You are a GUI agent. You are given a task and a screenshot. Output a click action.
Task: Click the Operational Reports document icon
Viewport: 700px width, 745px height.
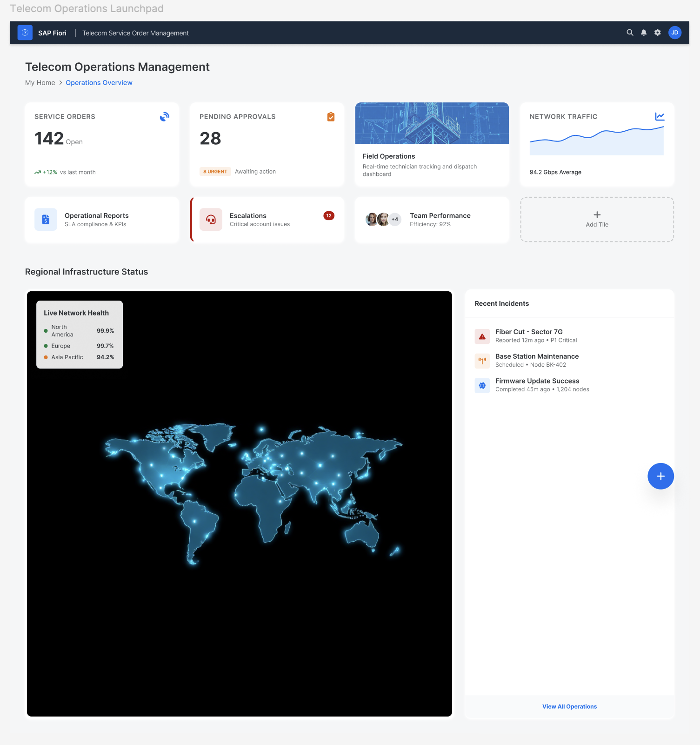(46, 220)
